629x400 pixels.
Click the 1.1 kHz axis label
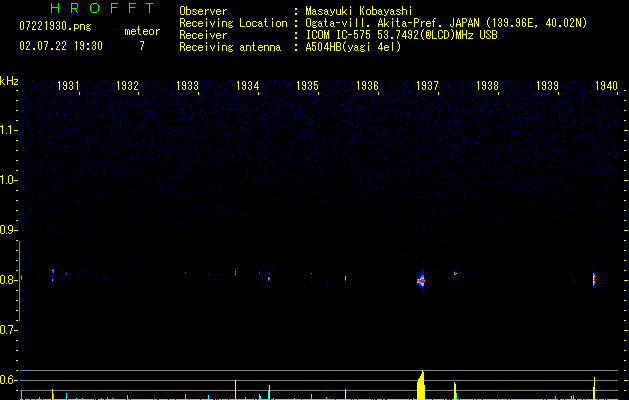click(8, 130)
